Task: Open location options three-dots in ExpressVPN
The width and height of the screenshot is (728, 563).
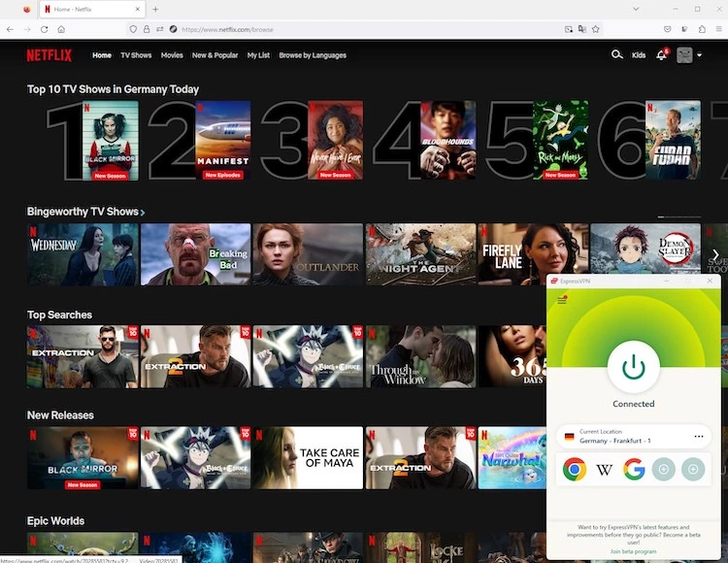Action: coord(698,436)
